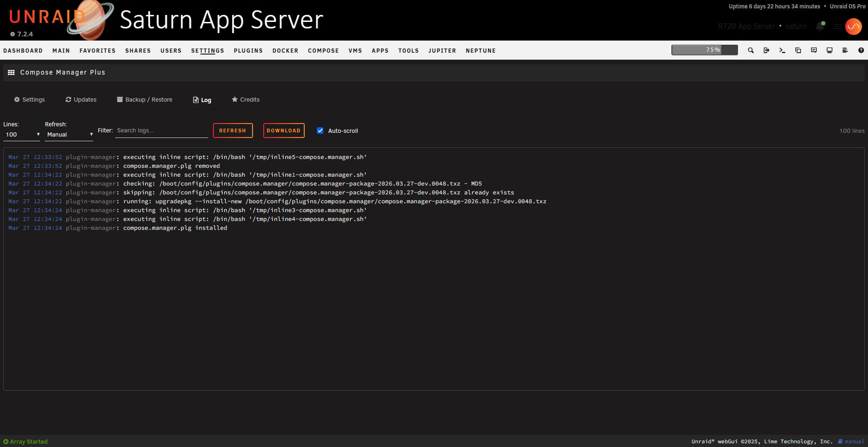Toggle the Auto-scroll checkbox
This screenshot has height=447, width=868.
coord(320,131)
